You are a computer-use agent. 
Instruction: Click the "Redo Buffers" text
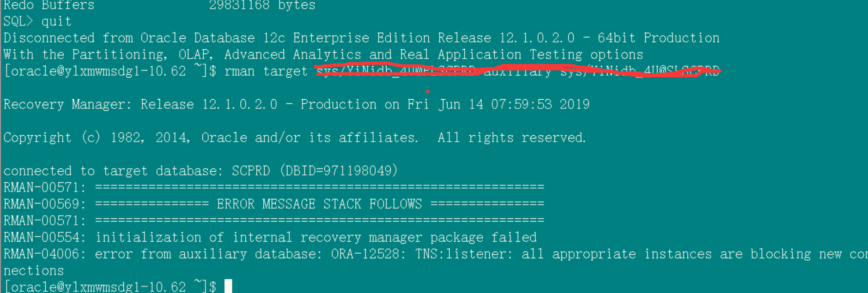click(49, 6)
